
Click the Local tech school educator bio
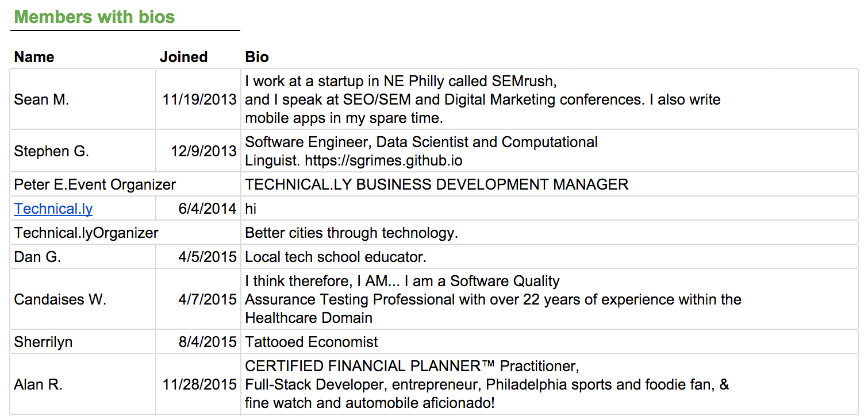click(x=336, y=257)
